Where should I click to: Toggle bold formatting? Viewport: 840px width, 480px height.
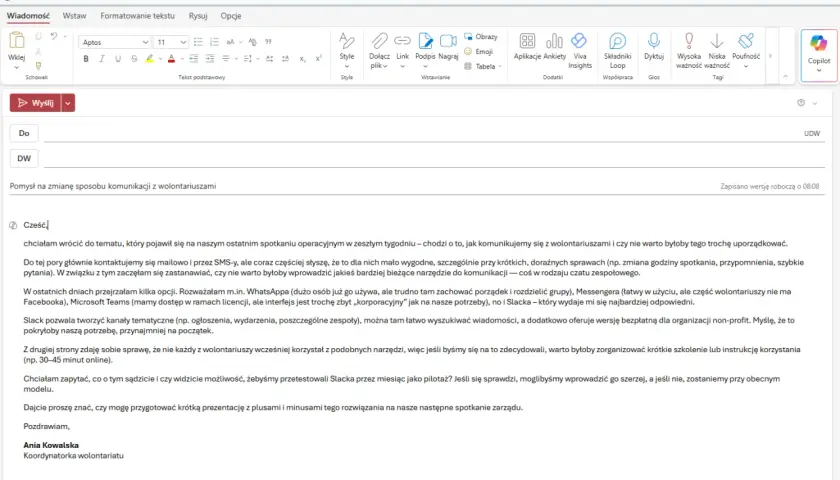click(x=86, y=58)
